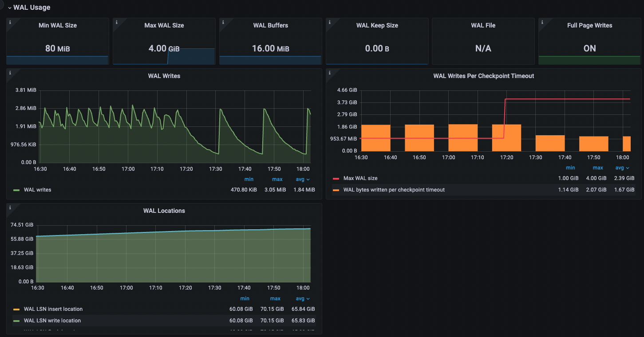Click the info icon on Min WAL Size panel
This screenshot has width=644, height=337.
coord(10,22)
